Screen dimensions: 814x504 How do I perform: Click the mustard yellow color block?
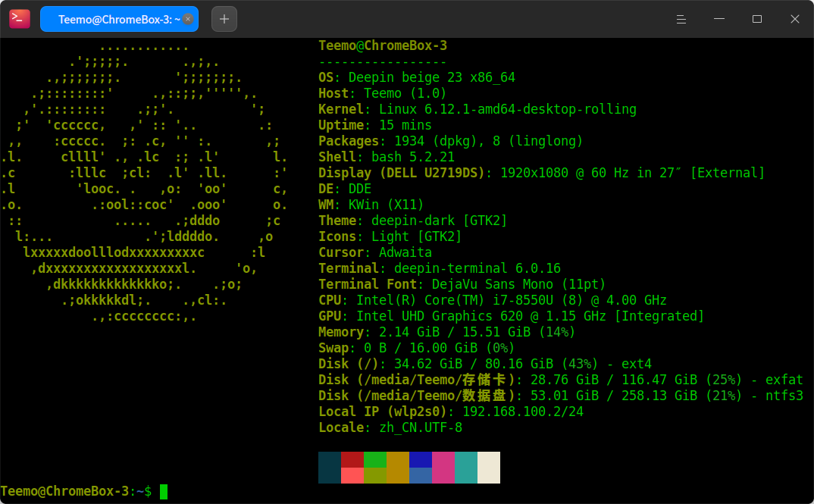tap(398, 467)
